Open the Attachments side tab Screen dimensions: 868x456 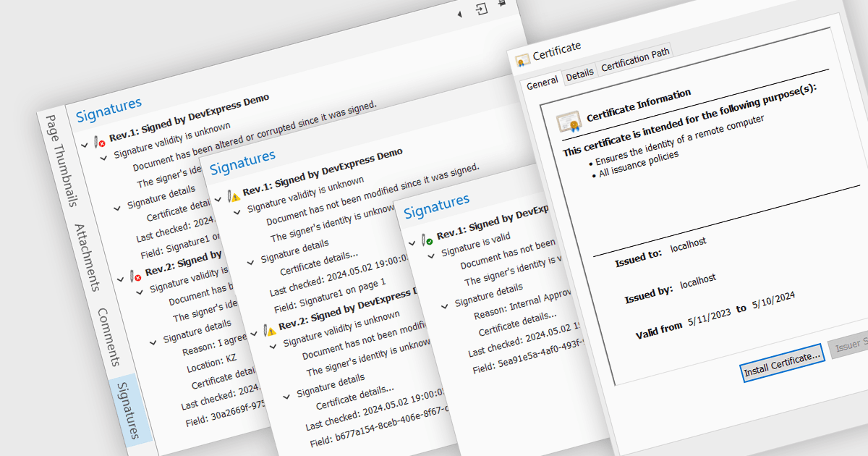click(87, 257)
